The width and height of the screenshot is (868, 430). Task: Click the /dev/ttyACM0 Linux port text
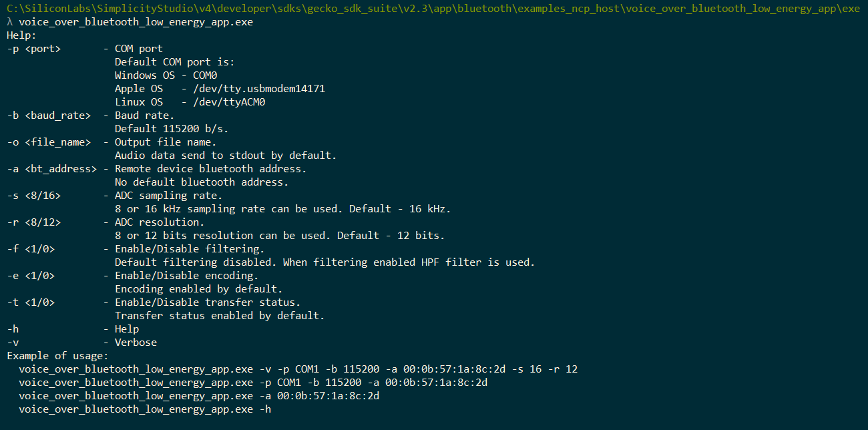pyautogui.click(x=229, y=102)
